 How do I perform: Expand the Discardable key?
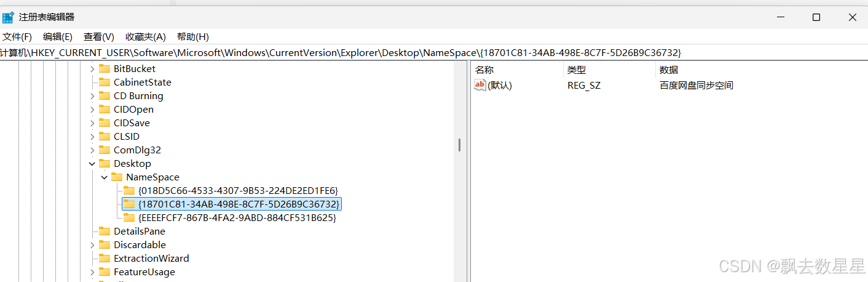[92, 245]
